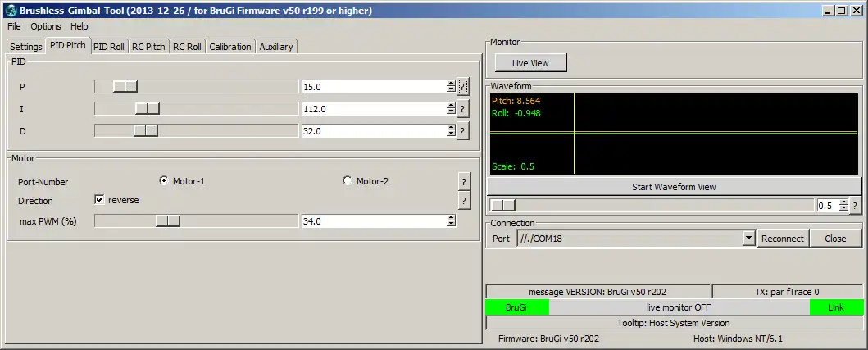Viewport: 868px width, 350px height.
Task: Click the waveform scale slider handle
Action: [503, 206]
